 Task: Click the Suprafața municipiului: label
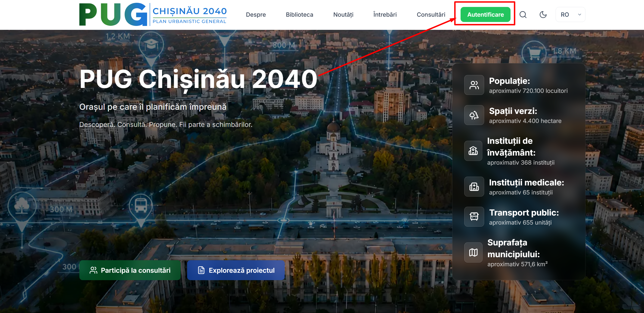[514, 248]
